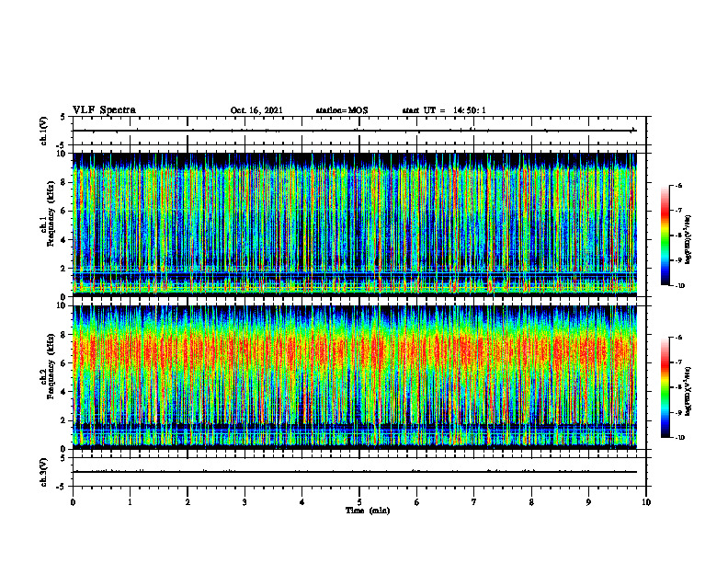Click the ch.2 frequency tick label "2"
The width and height of the screenshot is (728, 563).
point(64,420)
